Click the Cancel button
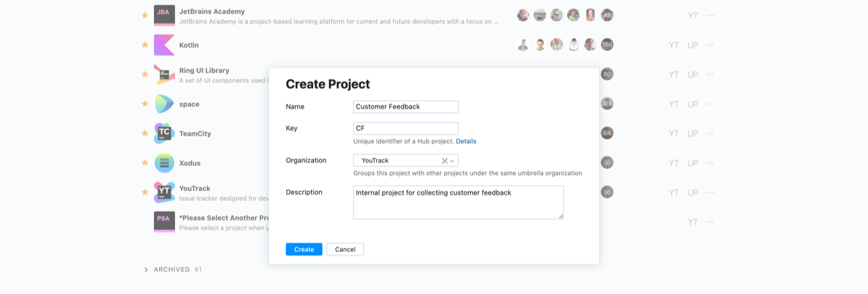Image resolution: width=868 pixels, height=294 pixels. [345, 249]
